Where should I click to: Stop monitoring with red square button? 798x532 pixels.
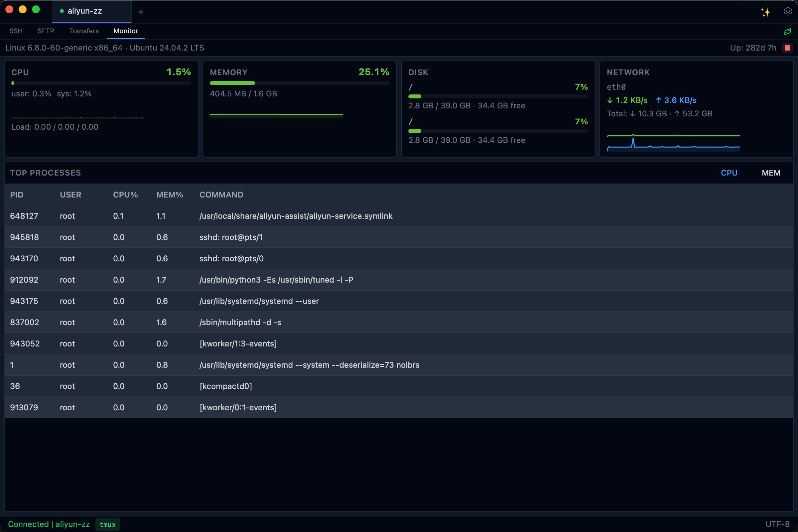pyautogui.click(x=787, y=48)
